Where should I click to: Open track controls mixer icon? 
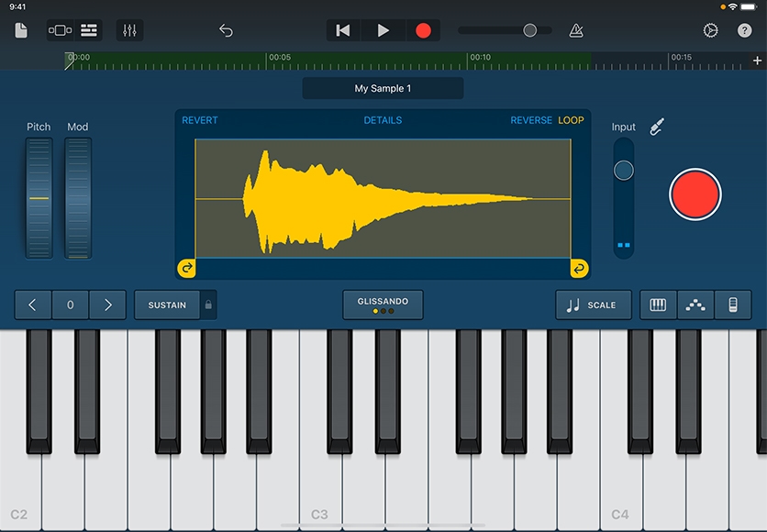[x=129, y=30]
